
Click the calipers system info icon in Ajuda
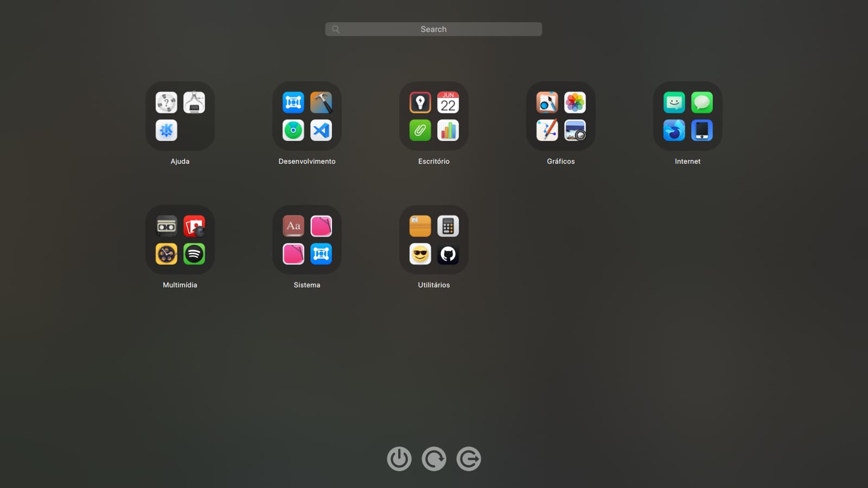pos(194,102)
